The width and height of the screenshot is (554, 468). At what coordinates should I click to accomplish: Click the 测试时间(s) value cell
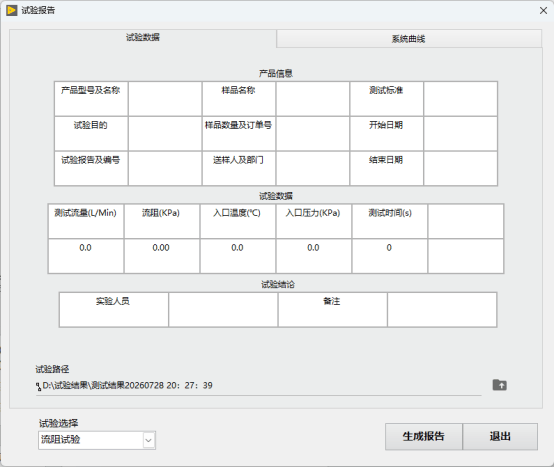coord(389,256)
